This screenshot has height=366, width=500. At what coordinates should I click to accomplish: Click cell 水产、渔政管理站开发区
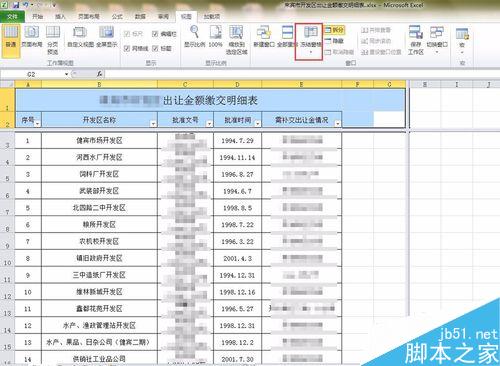click(99, 325)
